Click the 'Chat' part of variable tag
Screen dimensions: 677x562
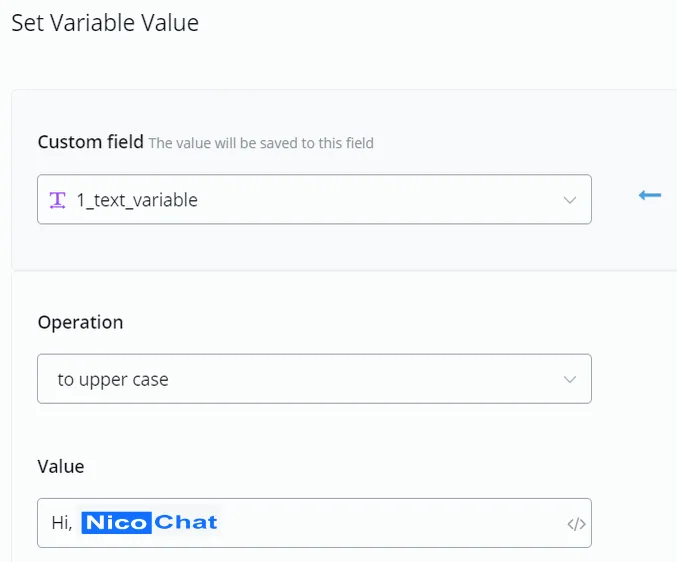point(186,523)
